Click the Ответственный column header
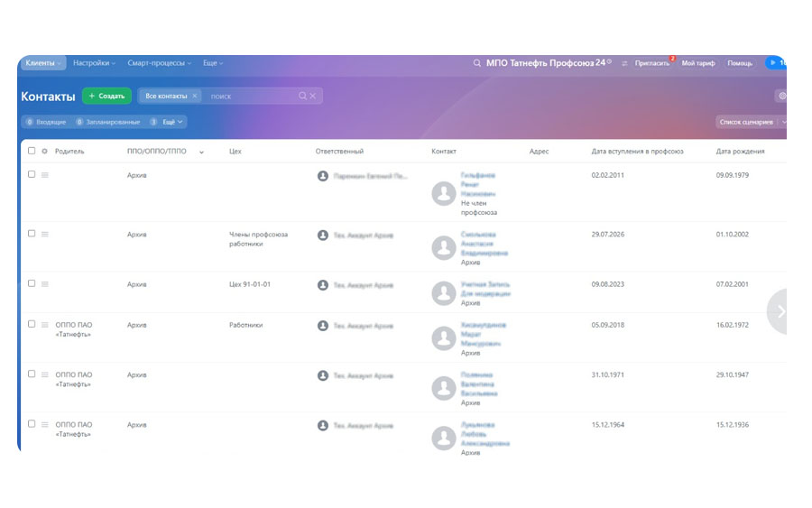Viewport: 812px width, 508px height. click(x=339, y=152)
